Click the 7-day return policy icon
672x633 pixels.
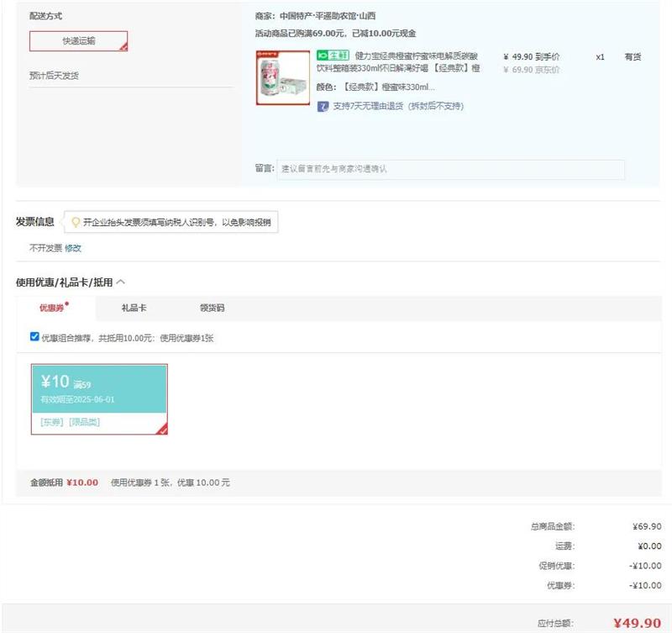323,106
